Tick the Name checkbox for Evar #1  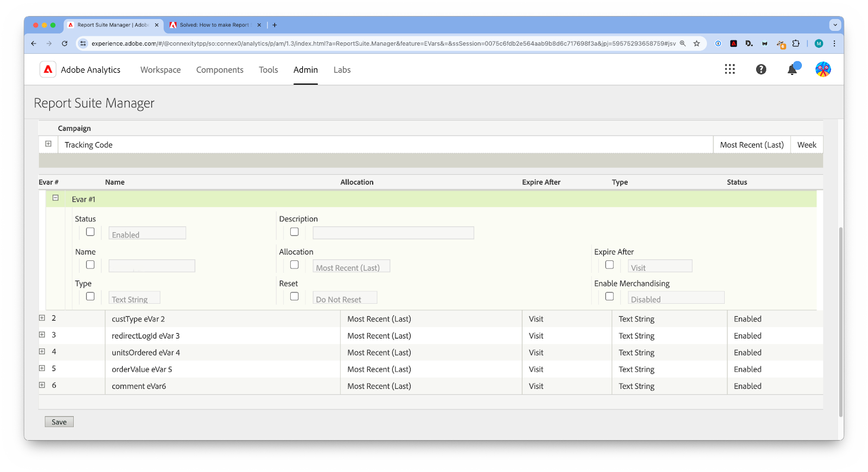[x=90, y=265]
